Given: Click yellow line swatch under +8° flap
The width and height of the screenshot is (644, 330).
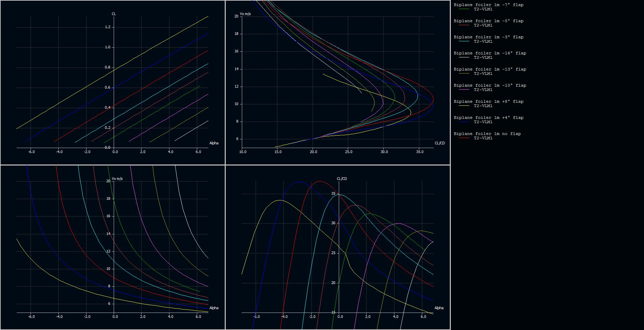Looking at the screenshot, I should tap(464, 106).
